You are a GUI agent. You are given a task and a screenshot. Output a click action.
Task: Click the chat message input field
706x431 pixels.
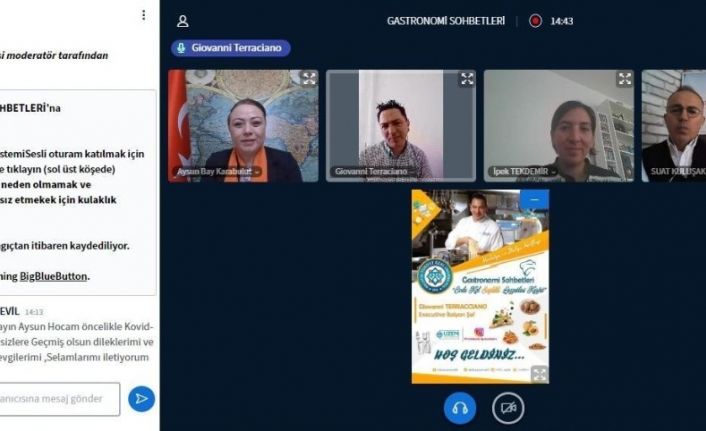point(60,398)
